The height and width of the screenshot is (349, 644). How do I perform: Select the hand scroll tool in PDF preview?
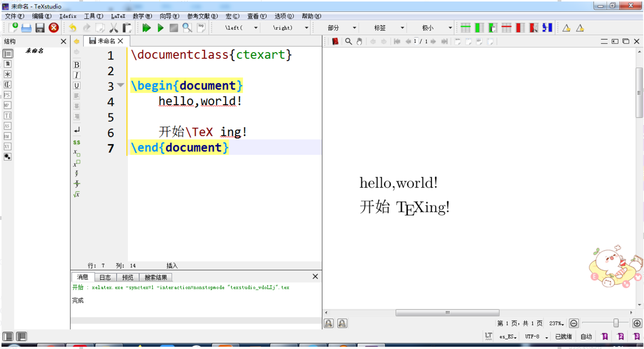click(360, 41)
